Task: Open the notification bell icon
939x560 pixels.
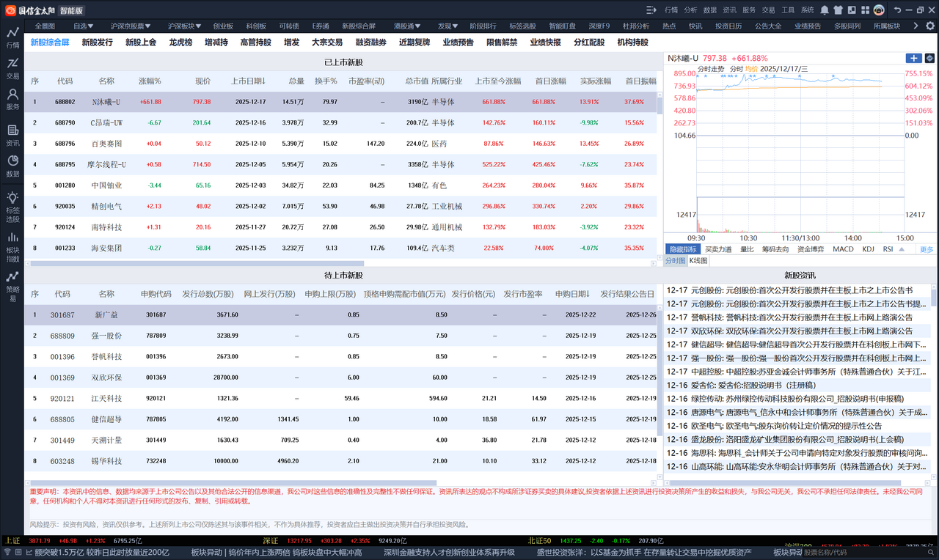Action: point(825,10)
